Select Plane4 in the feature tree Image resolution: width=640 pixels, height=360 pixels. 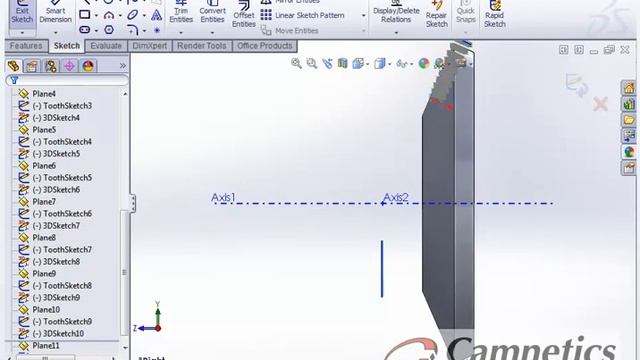[x=44, y=94]
